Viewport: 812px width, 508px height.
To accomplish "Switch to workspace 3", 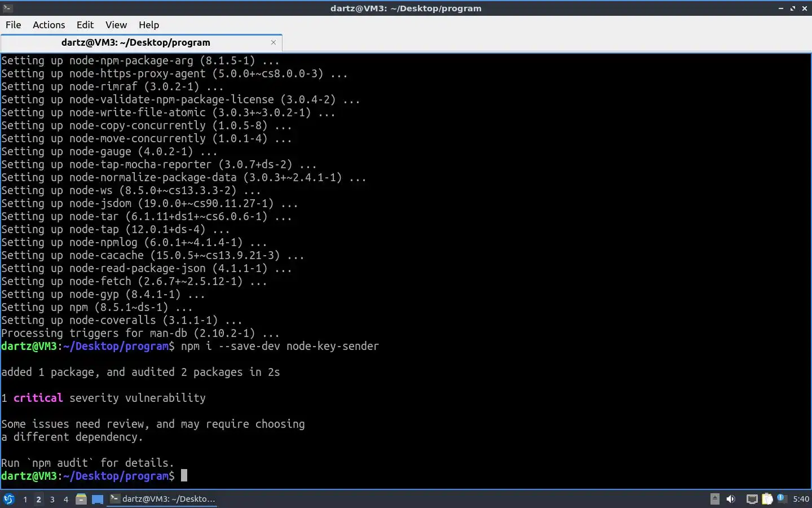I will tap(52, 499).
